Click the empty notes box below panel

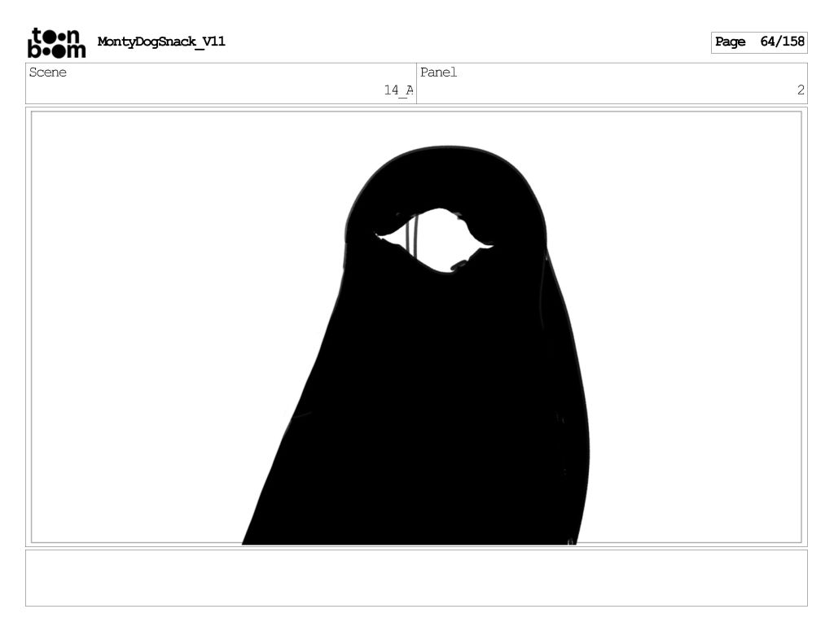(416, 577)
